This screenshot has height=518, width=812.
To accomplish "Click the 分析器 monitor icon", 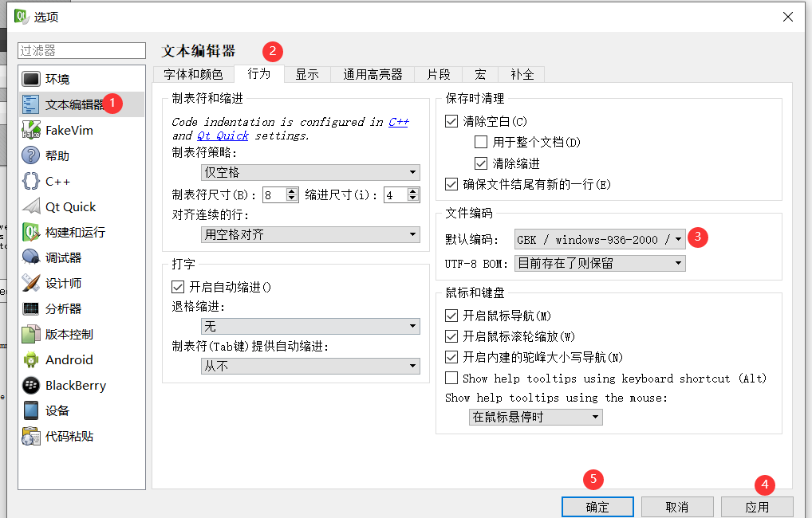I will (x=30, y=308).
